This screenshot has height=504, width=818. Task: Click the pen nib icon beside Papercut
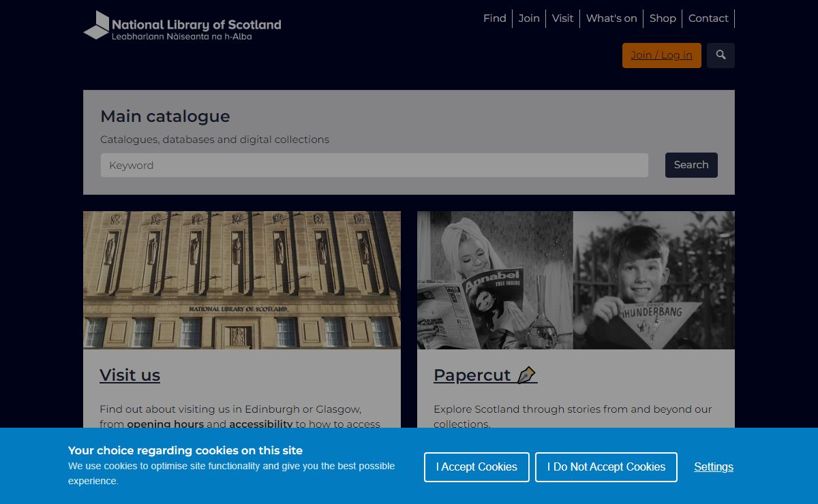click(526, 375)
